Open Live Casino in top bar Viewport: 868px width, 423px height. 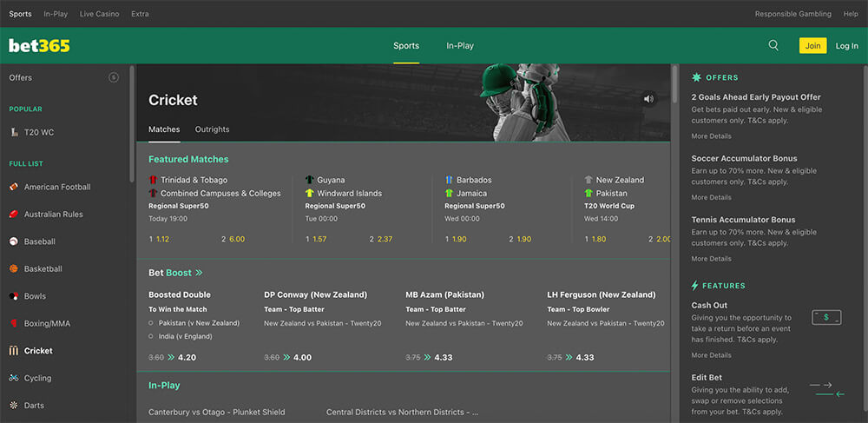pos(99,14)
